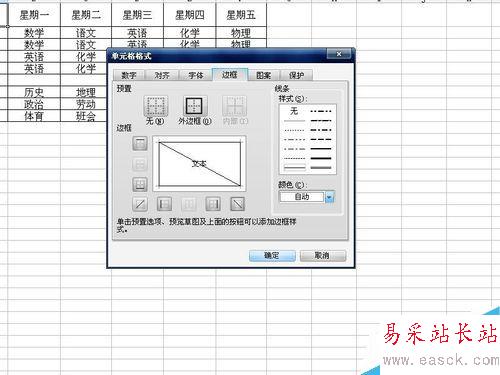
Task: Select the greyed 内部 inside border preset
Action: [x=235, y=107]
